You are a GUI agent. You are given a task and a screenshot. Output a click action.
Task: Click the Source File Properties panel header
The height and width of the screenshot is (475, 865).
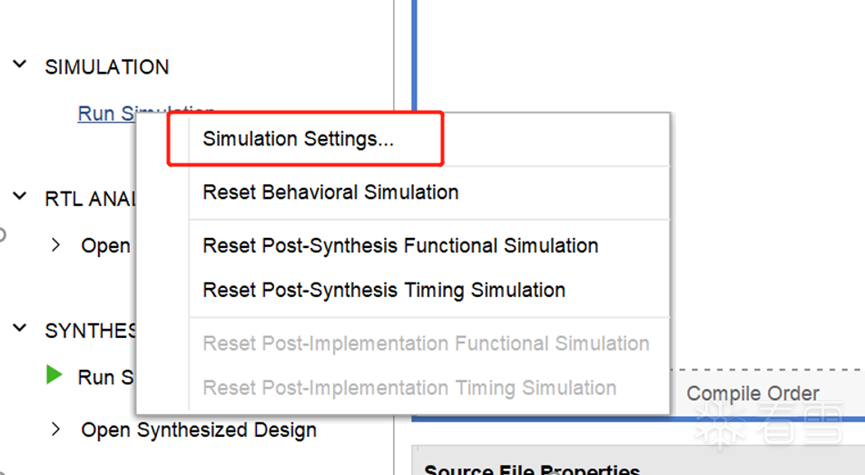(x=531, y=469)
